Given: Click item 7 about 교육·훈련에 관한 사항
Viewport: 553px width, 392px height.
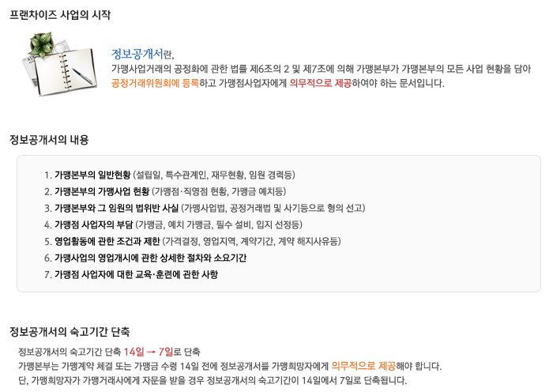Looking at the screenshot, I should coord(131,274).
